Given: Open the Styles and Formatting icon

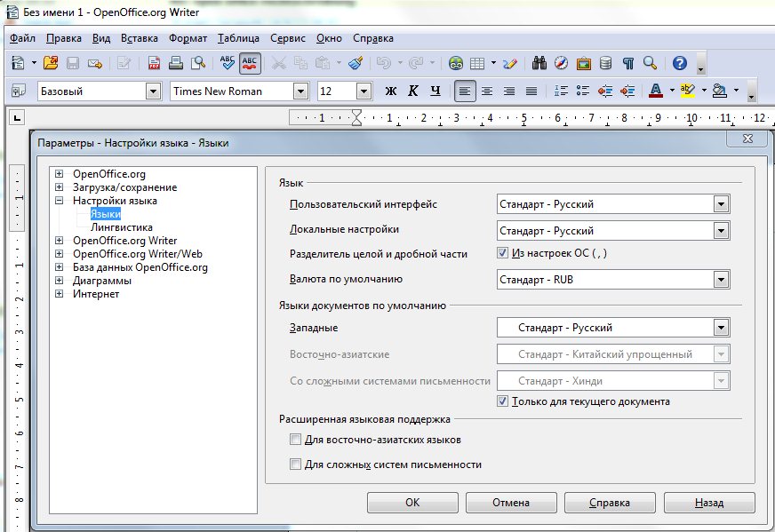Looking at the screenshot, I should 19,91.
